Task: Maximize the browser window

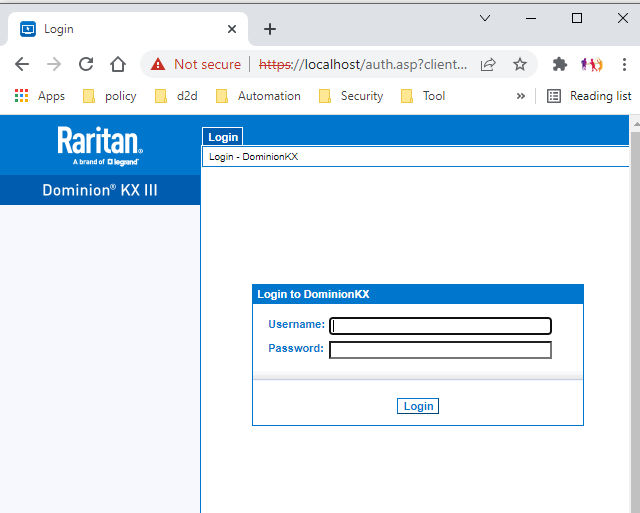Action: click(x=577, y=18)
